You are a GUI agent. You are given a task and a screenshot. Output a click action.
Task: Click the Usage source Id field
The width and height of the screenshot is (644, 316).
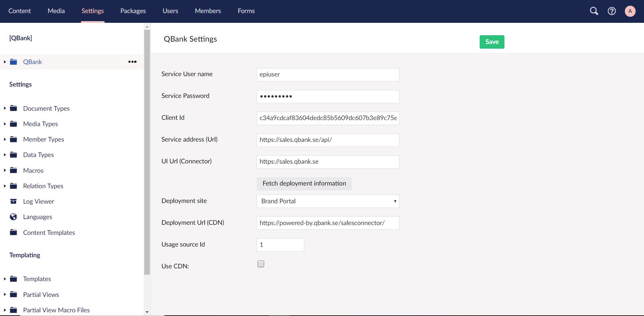click(x=280, y=245)
